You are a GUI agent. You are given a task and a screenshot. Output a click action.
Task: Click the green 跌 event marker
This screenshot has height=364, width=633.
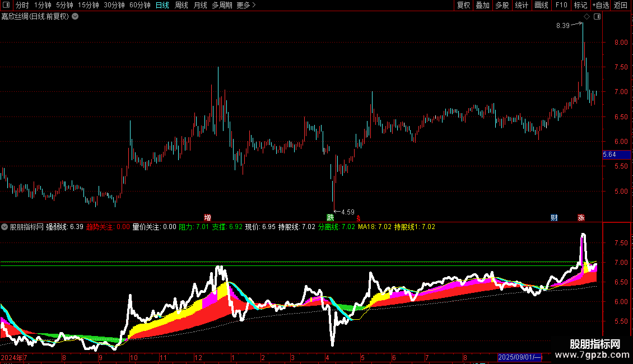click(331, 217)
